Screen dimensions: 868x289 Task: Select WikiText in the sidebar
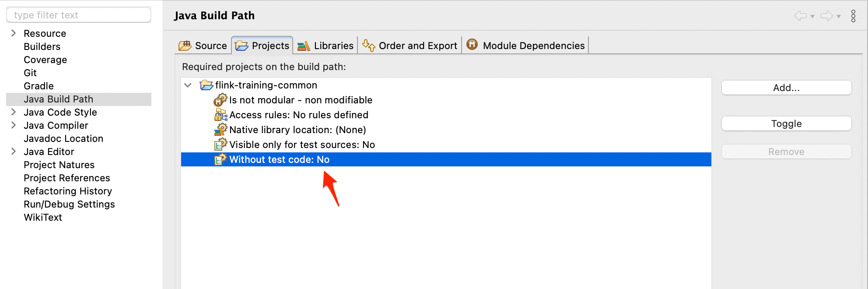[x=43, y=217]
